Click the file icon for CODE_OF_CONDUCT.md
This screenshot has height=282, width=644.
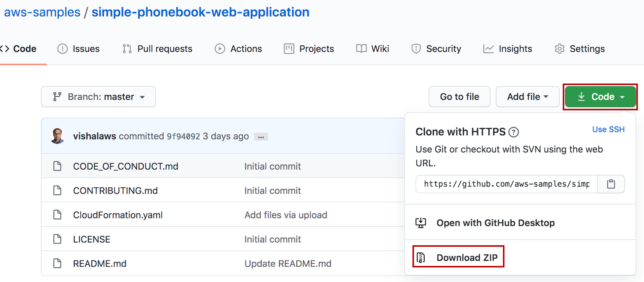57,166
